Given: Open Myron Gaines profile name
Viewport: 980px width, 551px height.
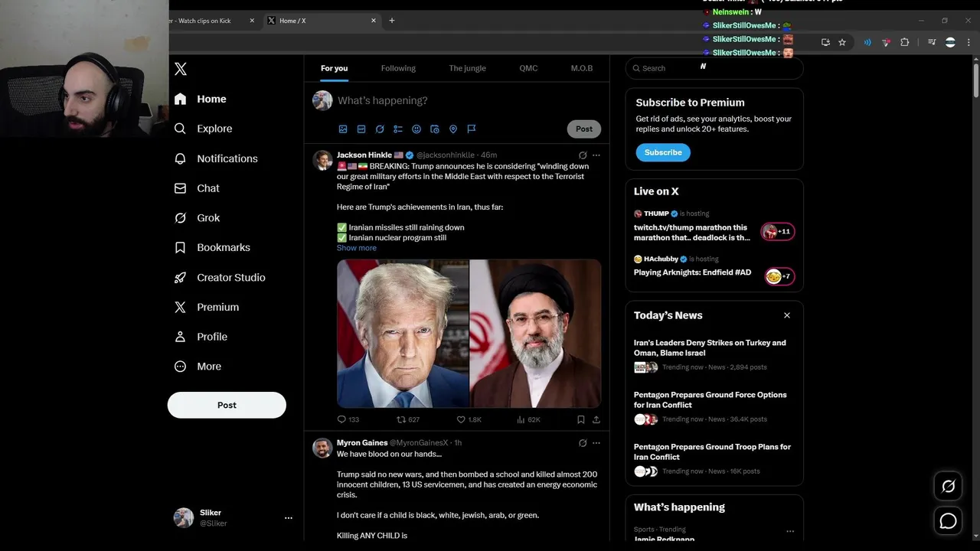Looking at the screenshot, I should 362,442.
